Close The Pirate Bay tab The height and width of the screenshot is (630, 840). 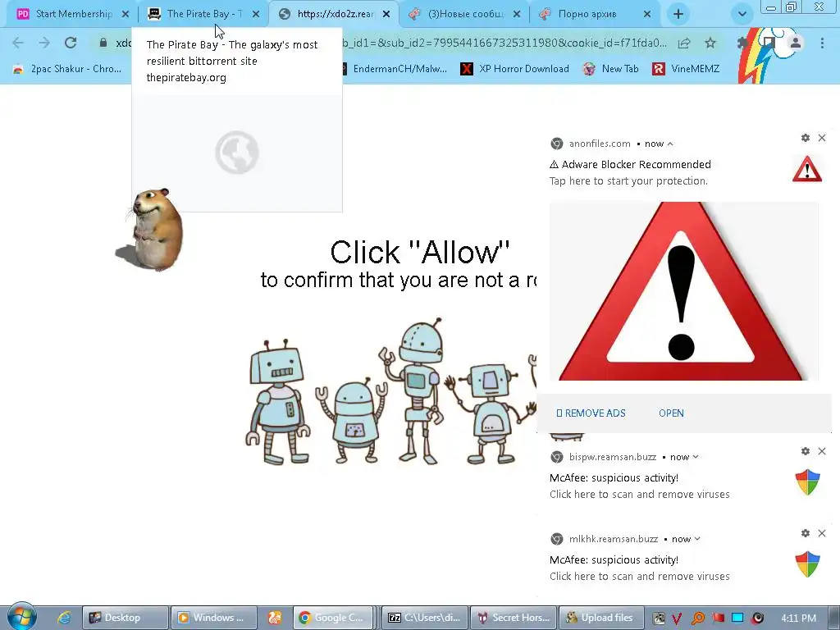[256, 15]
